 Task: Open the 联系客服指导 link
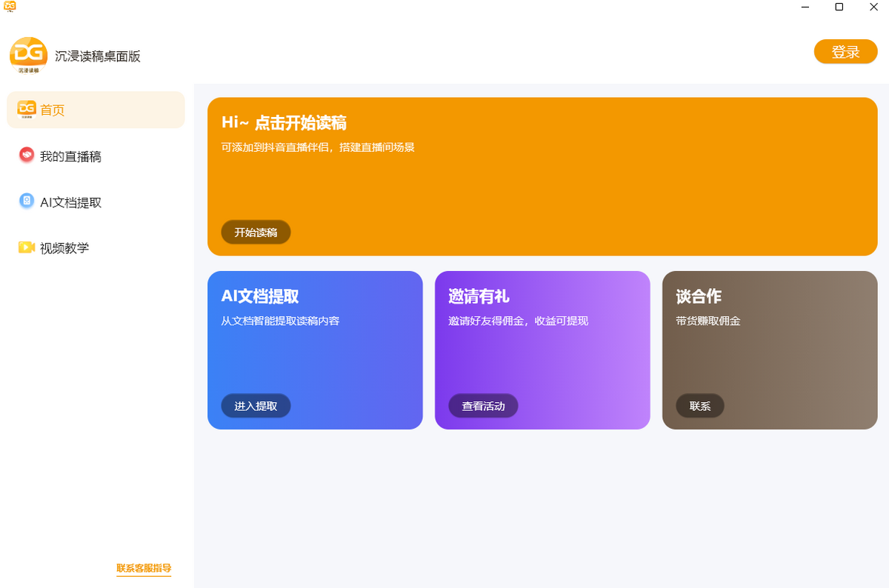point(144,569)
